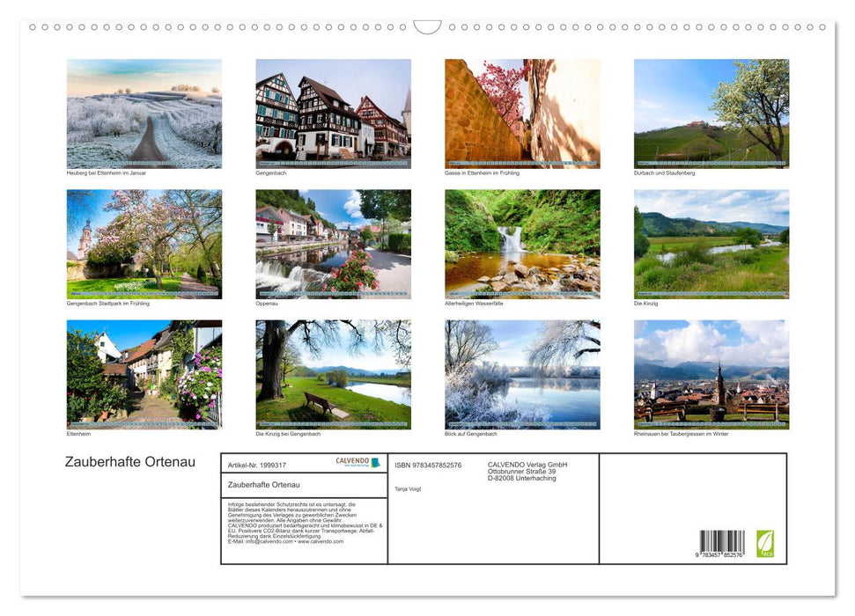Click the author name Tanja Voigt
The width and height of the screenshot is (855, 616).
click(408, 488)
